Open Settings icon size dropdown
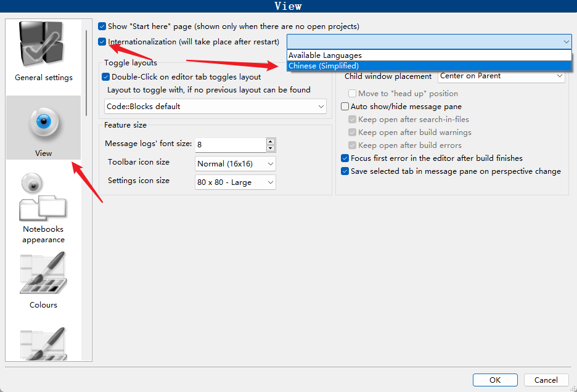The image size is (577, 392). click(x=235, y=182)
